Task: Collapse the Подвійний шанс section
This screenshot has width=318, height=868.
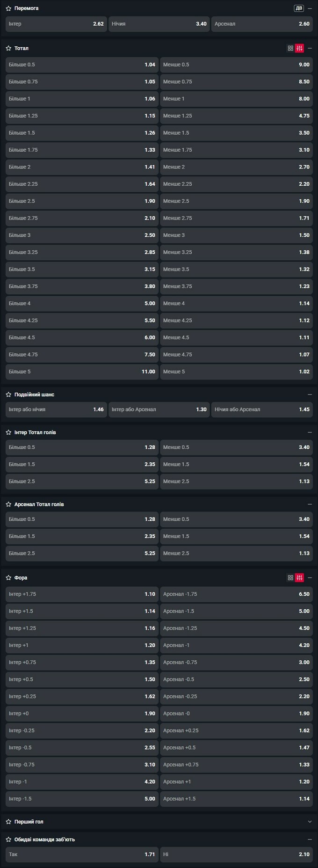Action: 310,394
